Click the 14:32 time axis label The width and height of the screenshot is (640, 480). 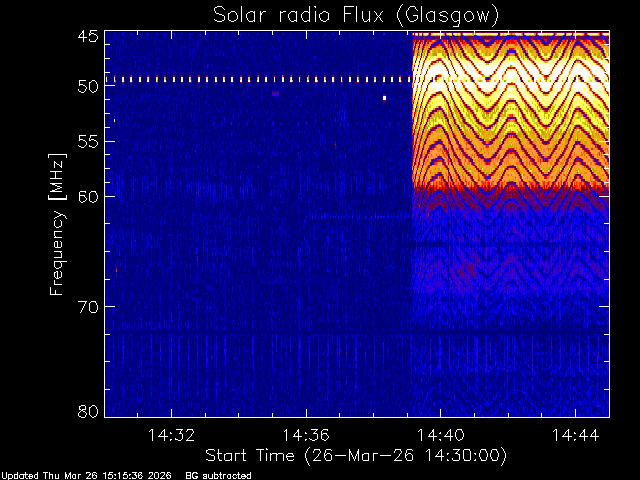coord(171,435)
